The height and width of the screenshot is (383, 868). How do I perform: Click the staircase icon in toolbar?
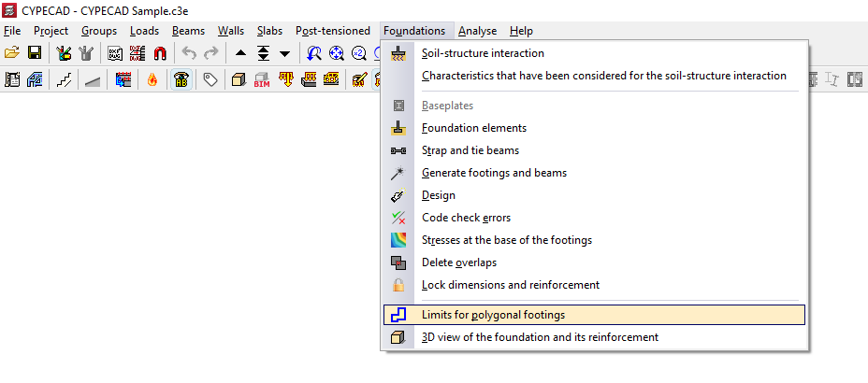[64, 80]
